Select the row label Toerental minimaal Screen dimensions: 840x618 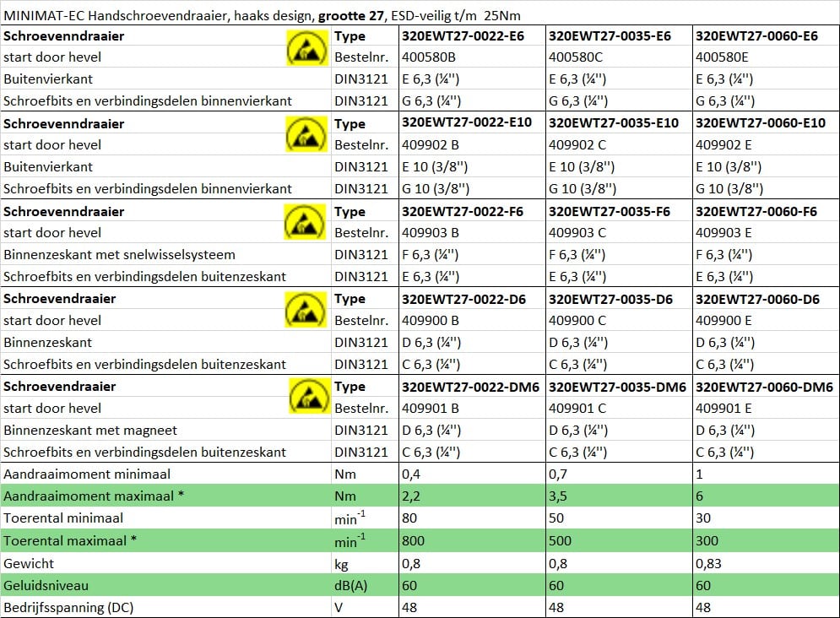63,518
